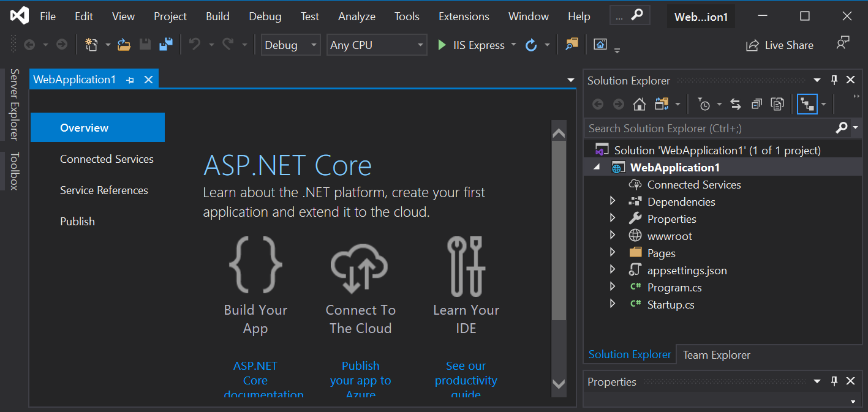Open See our productivity guide link
The width and height of the screenshot is (868, 412).
(x=466, y=380)
